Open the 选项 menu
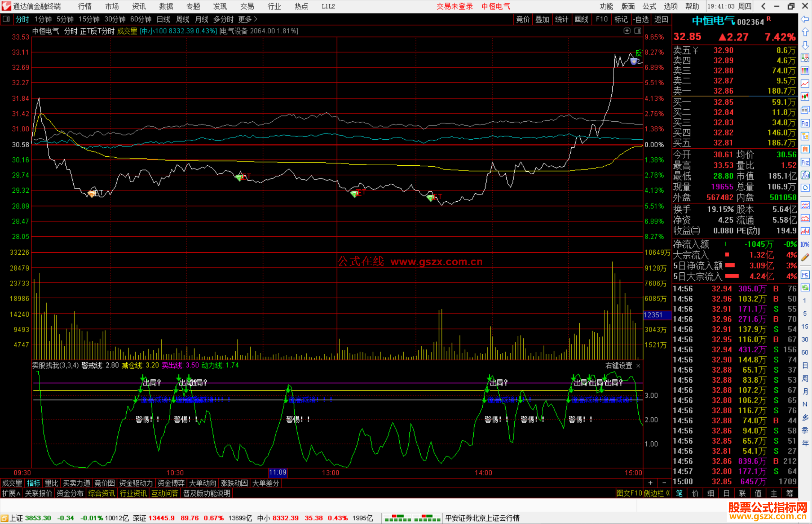The width and height of the screenshot is (812, 524). coord(671,6)
